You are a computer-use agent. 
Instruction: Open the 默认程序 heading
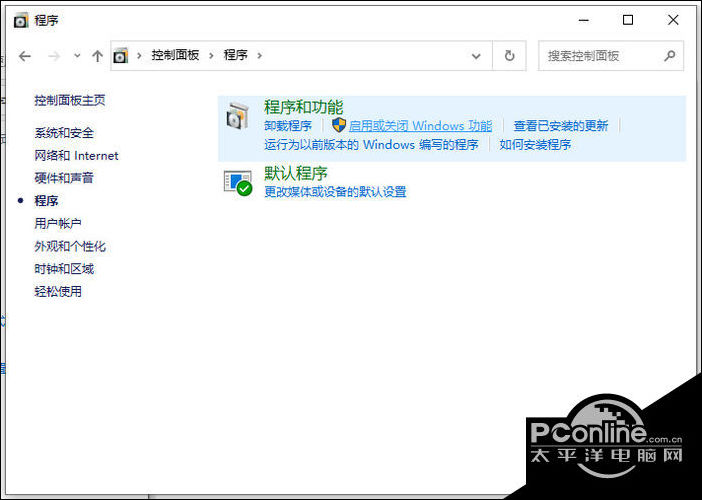[x=296, y=173]
